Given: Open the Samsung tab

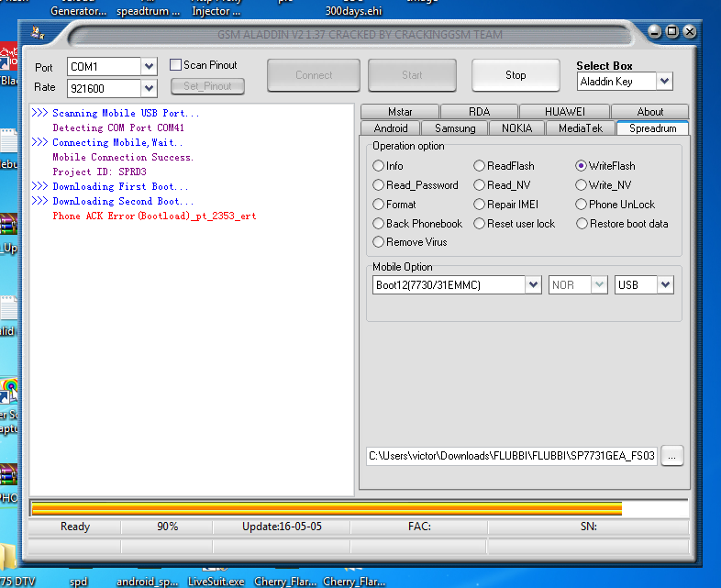Looking at the screenshot, I should pyautogui.click(x=455, y=128).
